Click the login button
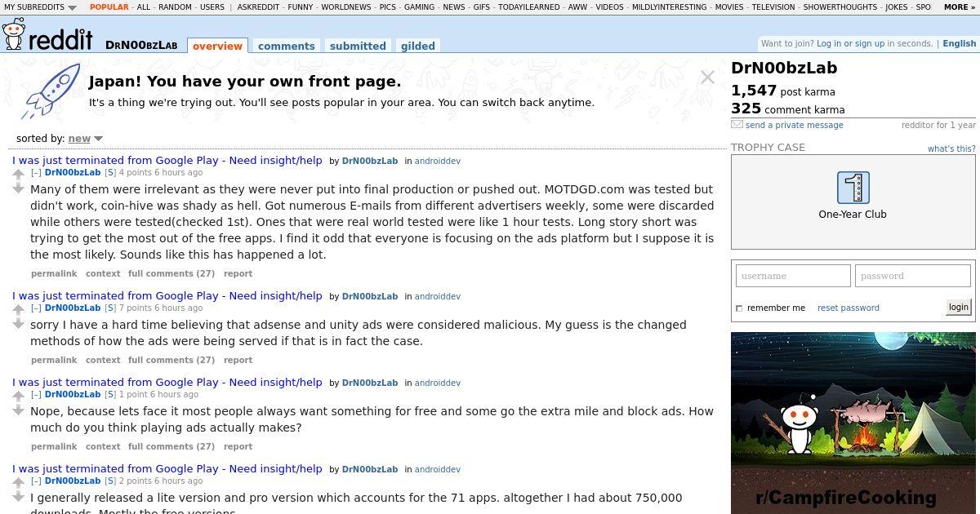Viewport: 980px width, 514px height. click(958, 307)
